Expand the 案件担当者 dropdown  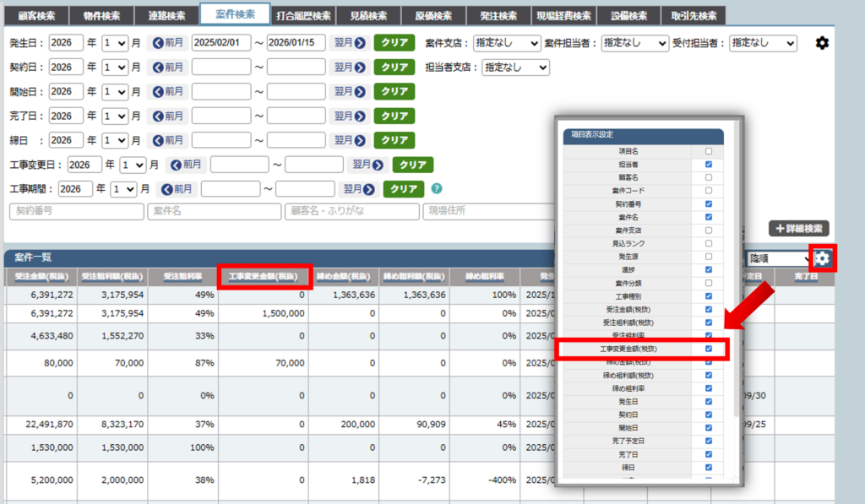click(634, 43)
